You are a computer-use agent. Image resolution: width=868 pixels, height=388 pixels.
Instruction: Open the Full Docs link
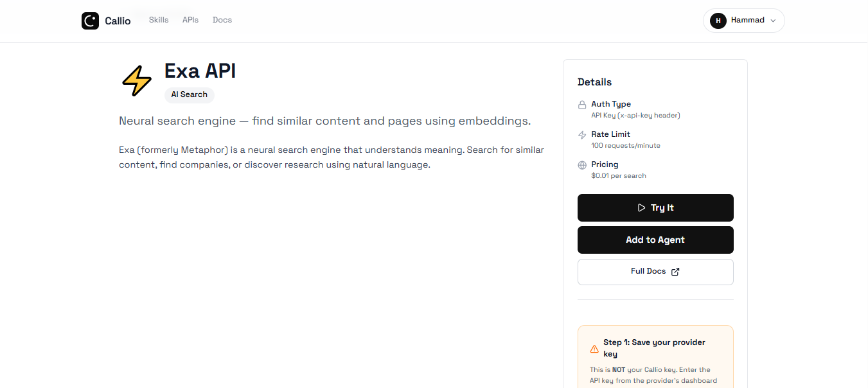[655, 271]
